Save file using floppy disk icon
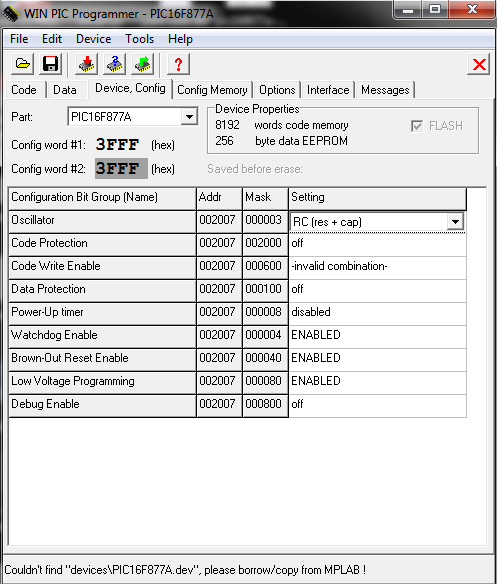This screenshot has height=584, width=497. (x=50, y=64)
